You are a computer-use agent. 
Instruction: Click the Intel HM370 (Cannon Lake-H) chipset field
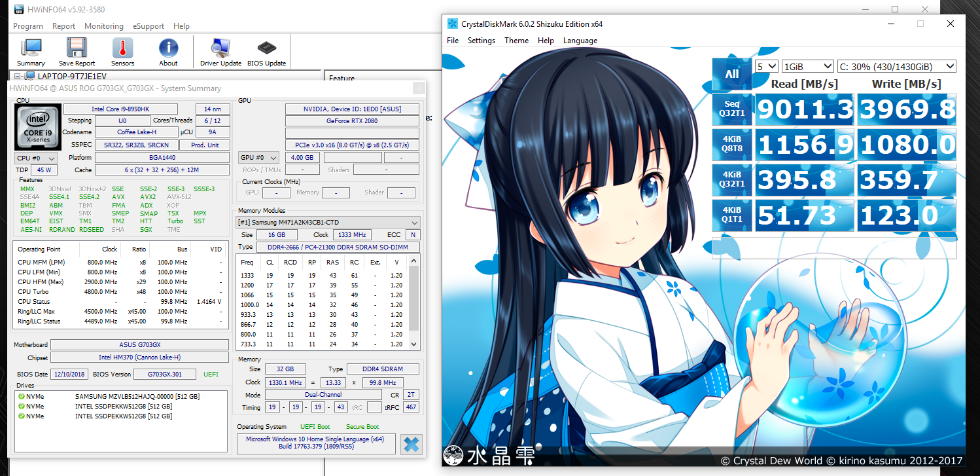140,357
